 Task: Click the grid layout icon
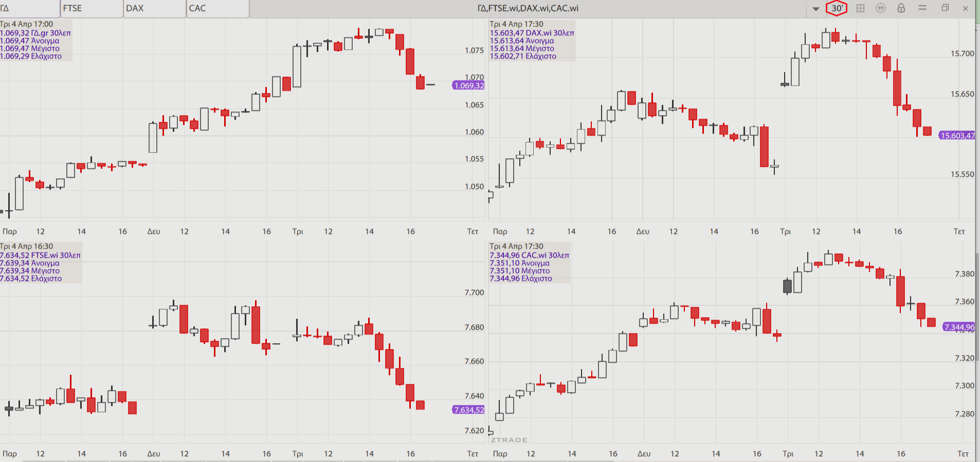click(860, 8)
